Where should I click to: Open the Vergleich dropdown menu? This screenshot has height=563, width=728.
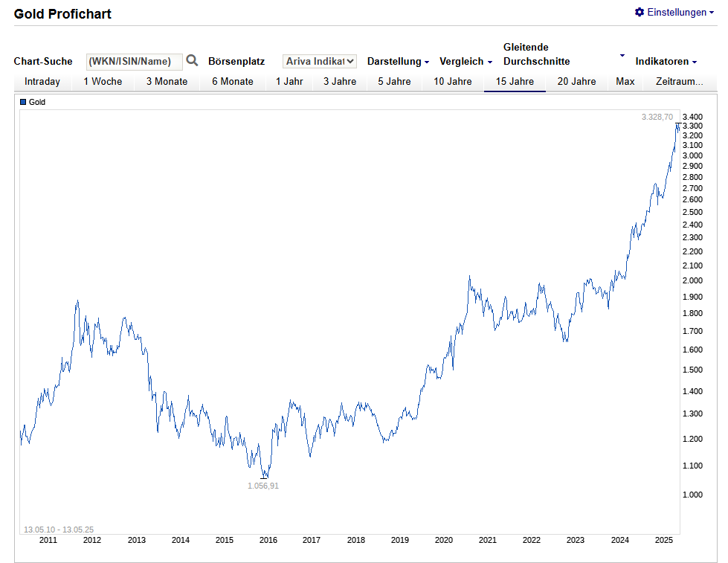[x=466, y=62]
